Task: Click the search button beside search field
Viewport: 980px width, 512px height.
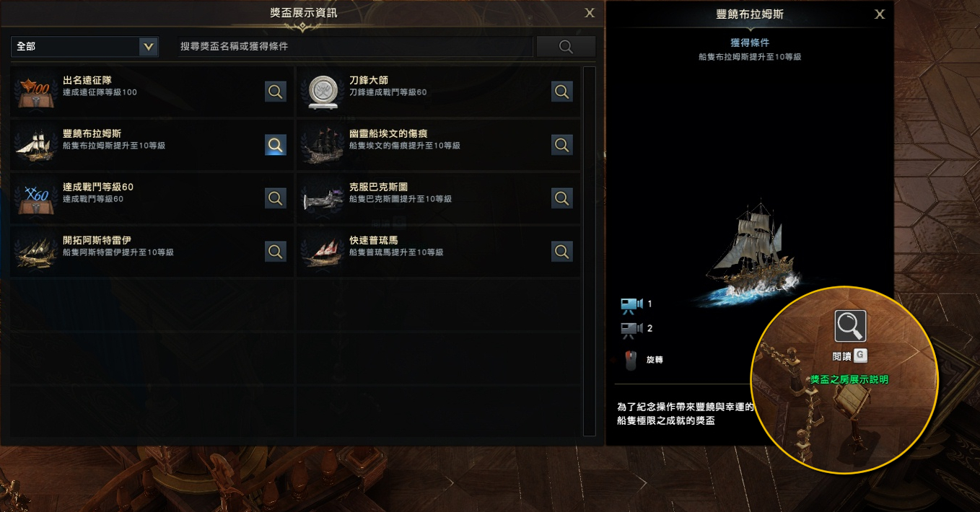Action: pyautogui.click(x=566, y=47)
